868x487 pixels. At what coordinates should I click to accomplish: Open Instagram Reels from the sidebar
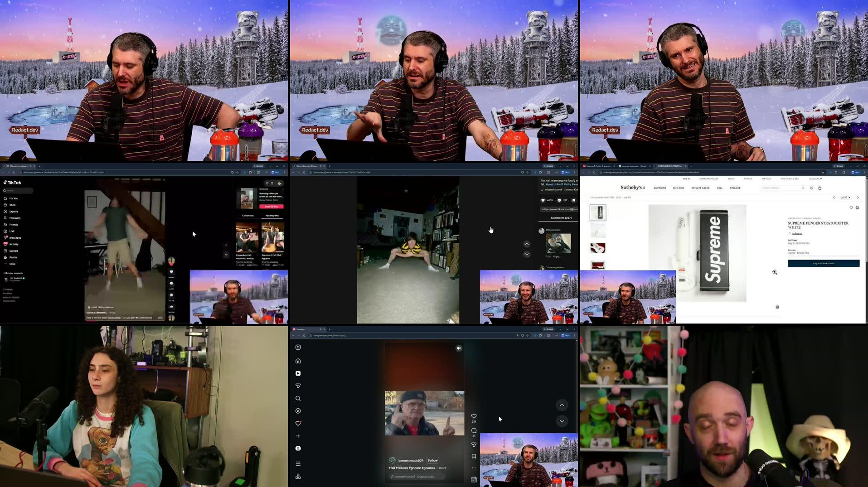click(298, 373)
